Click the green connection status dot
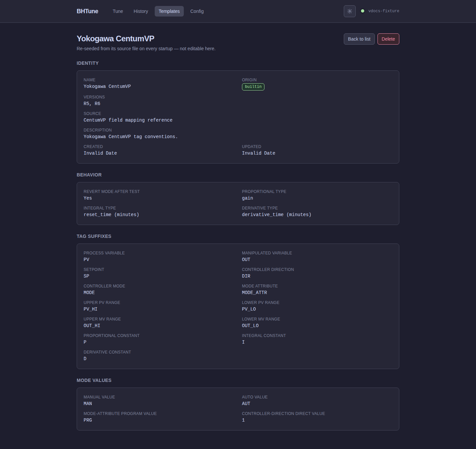Viewport: 476px width, 449px height. [363, 11]
